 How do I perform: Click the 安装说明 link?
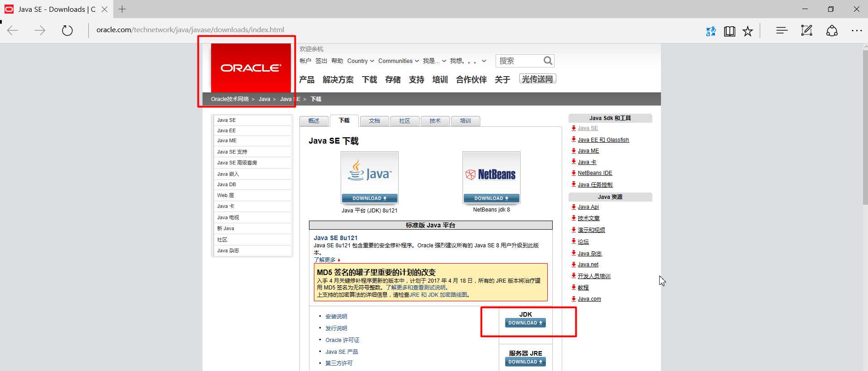coord(336,317)
